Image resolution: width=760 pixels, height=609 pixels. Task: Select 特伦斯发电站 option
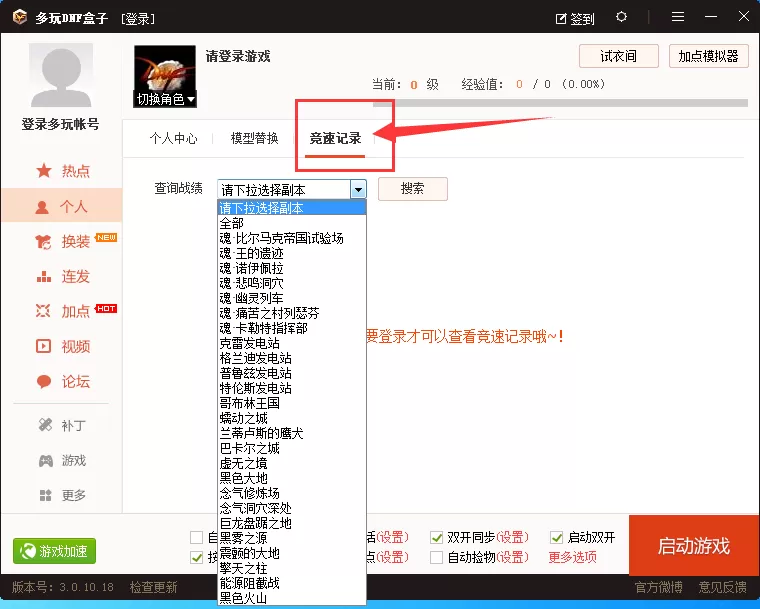(292, 388)
